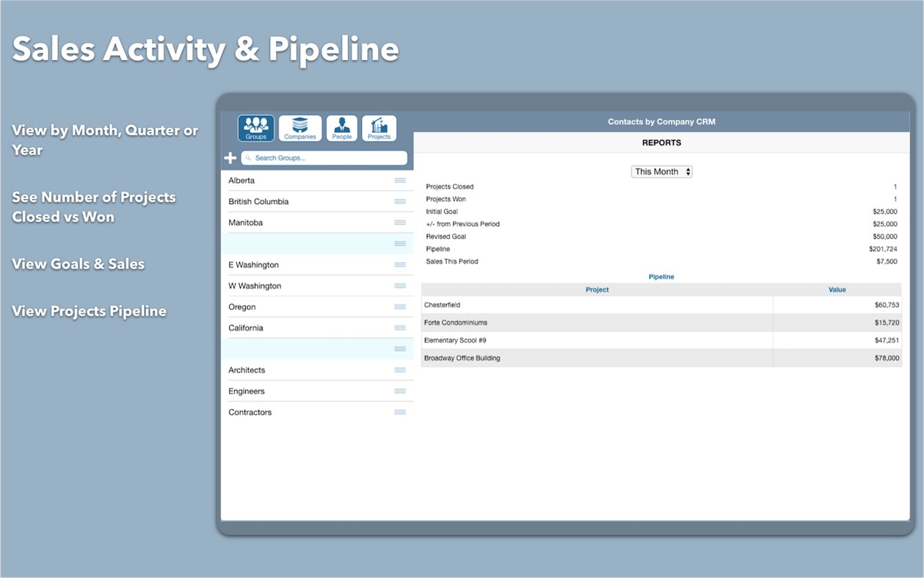This screenshot has width=924, height=578.
Task: Click inside the Search Groups field
Action: (308, 157)
